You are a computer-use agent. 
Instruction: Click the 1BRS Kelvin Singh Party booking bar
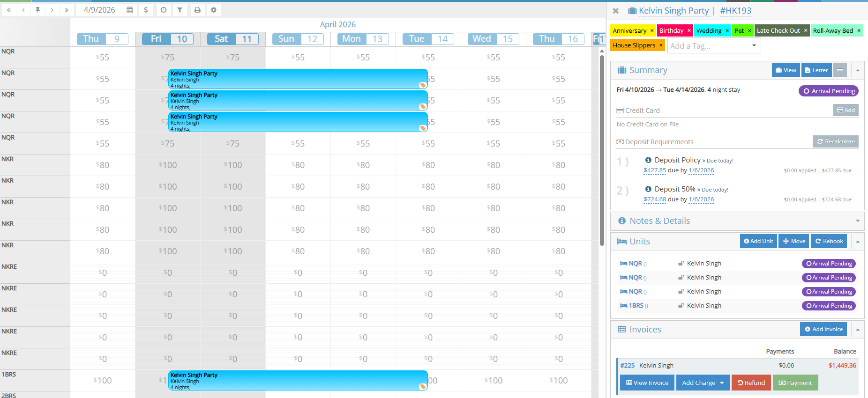click(x=298, y=380)
